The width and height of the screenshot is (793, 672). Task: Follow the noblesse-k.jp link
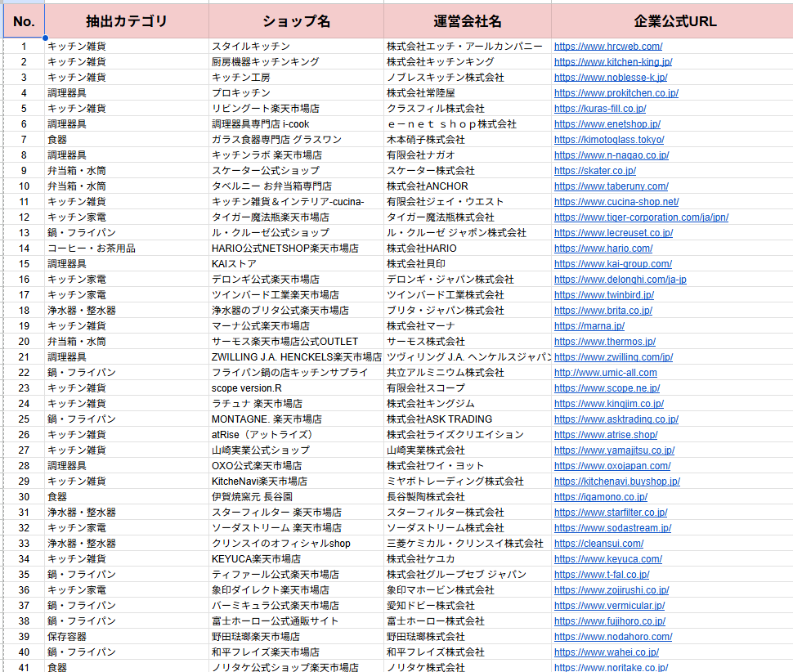pyautogui.click(x=611, y=78)
